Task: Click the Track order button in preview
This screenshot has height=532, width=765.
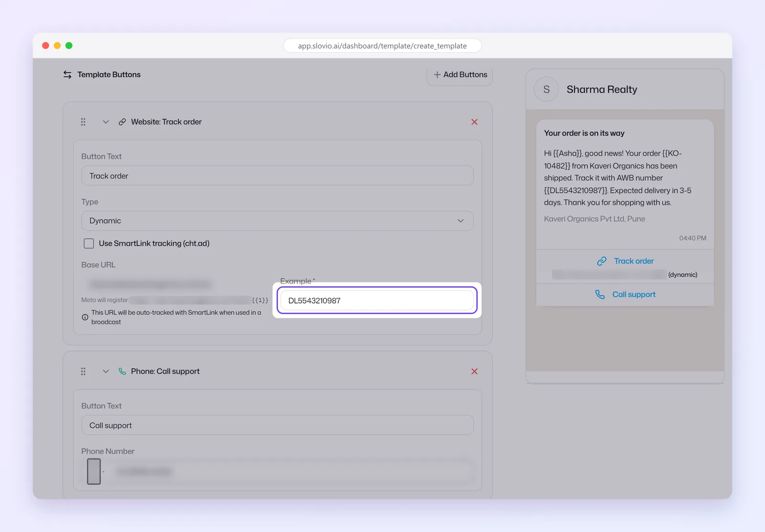Action: click(x=625, y=261)
